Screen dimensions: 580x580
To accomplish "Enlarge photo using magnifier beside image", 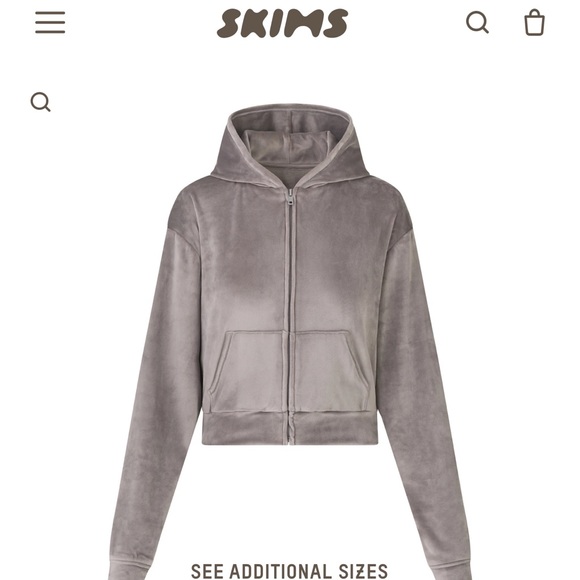I will point(40,102).
